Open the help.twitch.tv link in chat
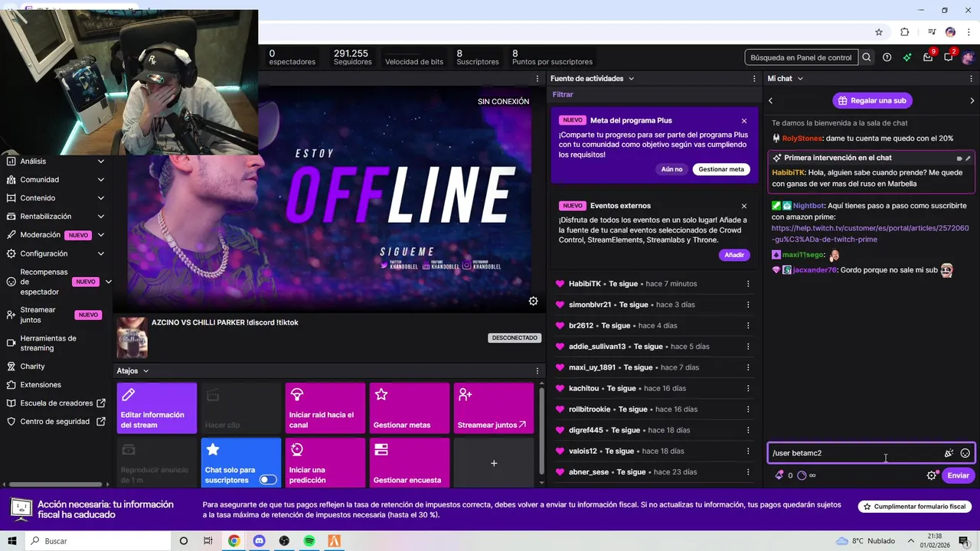Viewport: 980px width, 551px height. coord(870,233)
